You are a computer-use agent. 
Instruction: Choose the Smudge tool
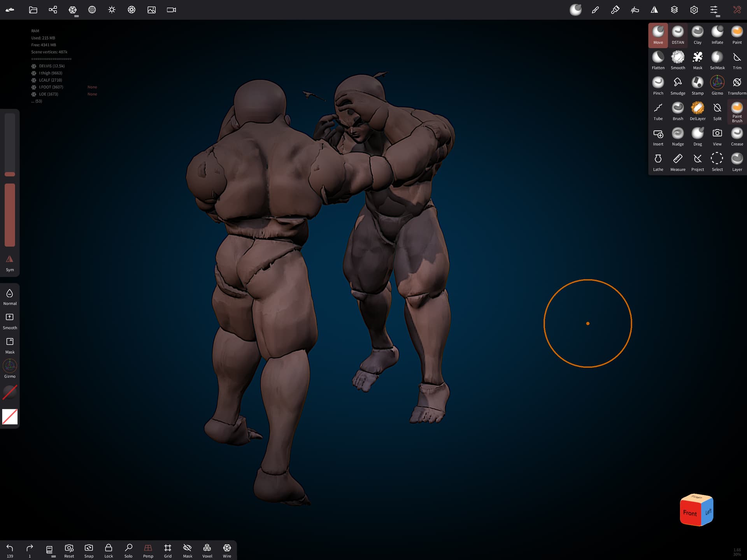click(677, 86)
